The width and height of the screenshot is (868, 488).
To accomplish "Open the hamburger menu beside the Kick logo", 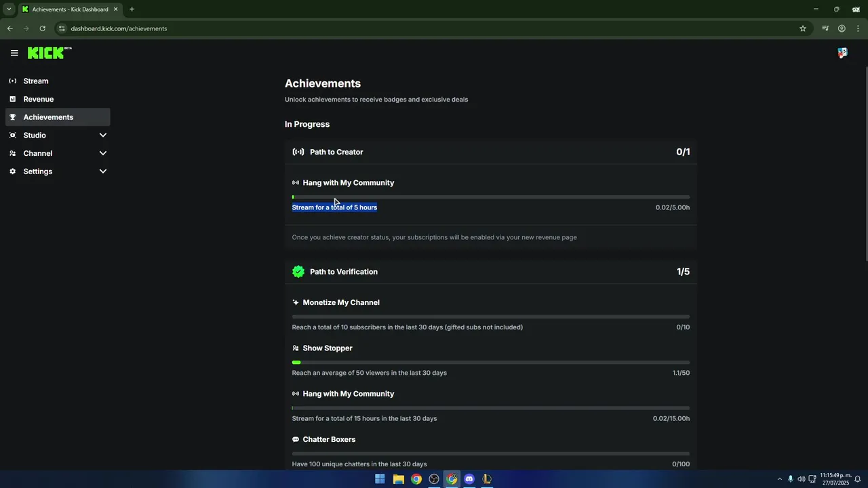I will 14,53.
